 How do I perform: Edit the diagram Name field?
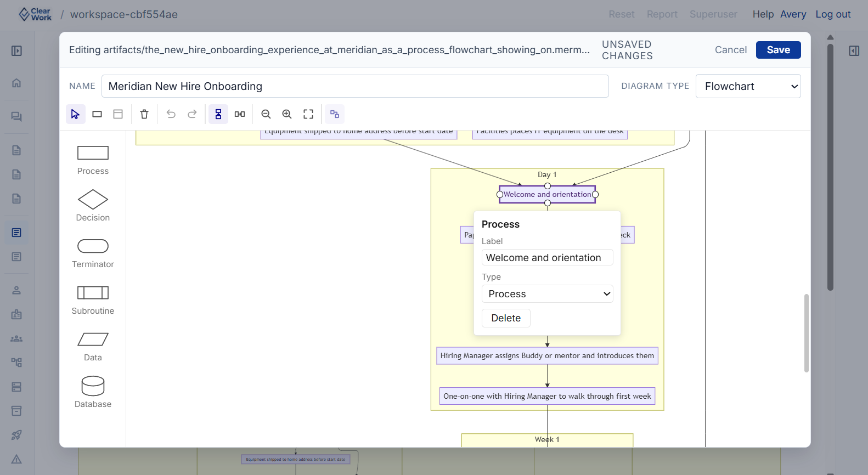pyautogui.click(x=355, y=86)
